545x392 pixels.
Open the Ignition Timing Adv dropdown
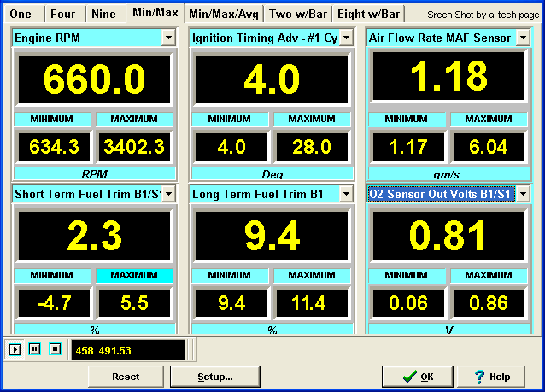coord(346,38)
